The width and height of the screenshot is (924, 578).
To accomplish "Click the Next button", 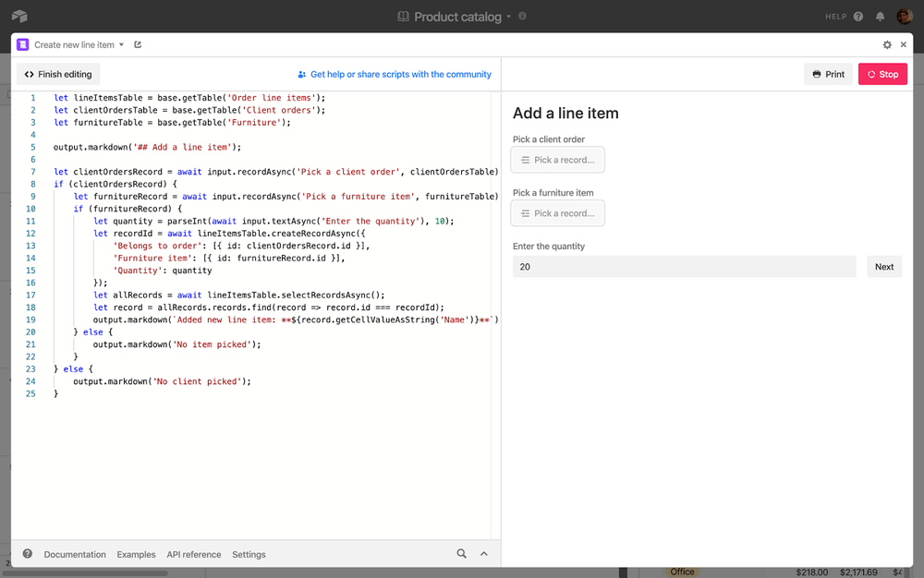I will [x=883, y=266].
